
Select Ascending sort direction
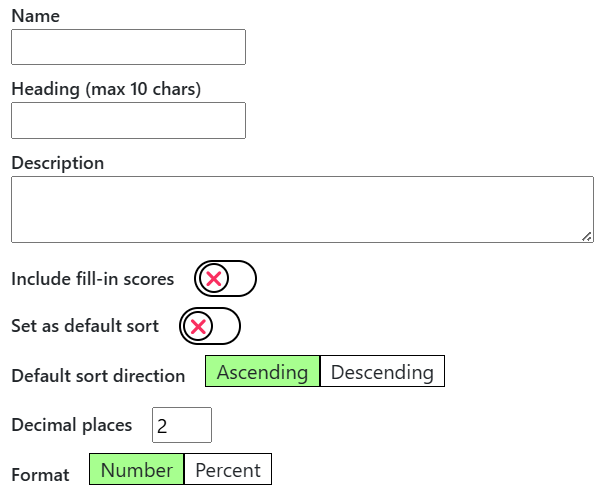coord(263,371)
